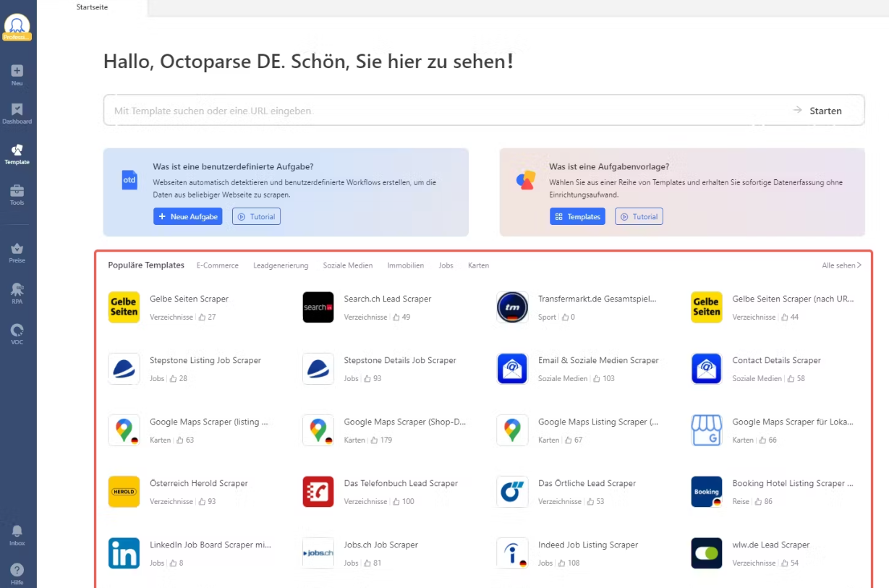Viewport: 889px width, 588px height.
Task: Focus the template search or URL field
Action: click(x=484, y=111)
